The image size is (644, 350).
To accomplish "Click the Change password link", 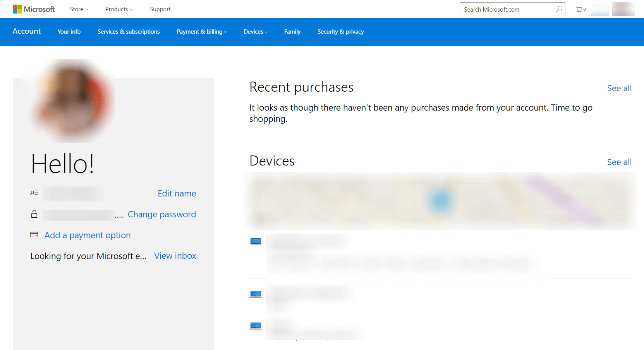I will [162, 214].
